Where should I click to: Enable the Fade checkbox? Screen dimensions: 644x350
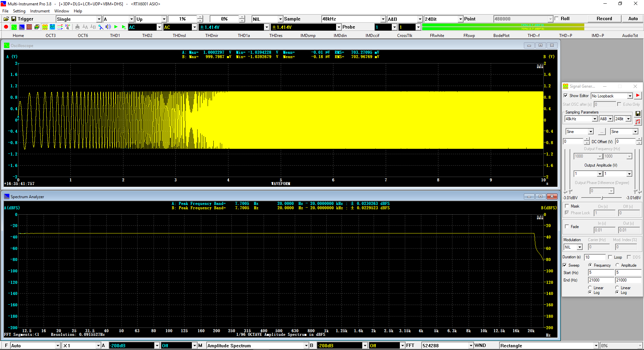(567, 227)
